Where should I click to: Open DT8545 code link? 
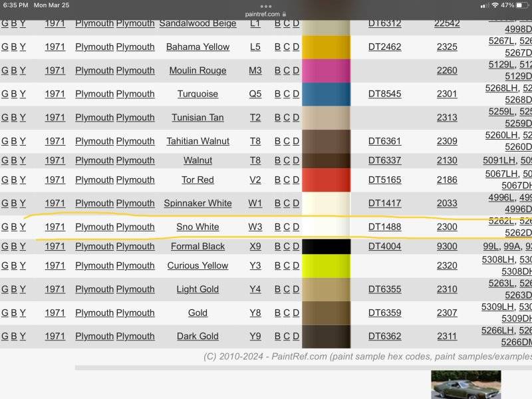385,94
